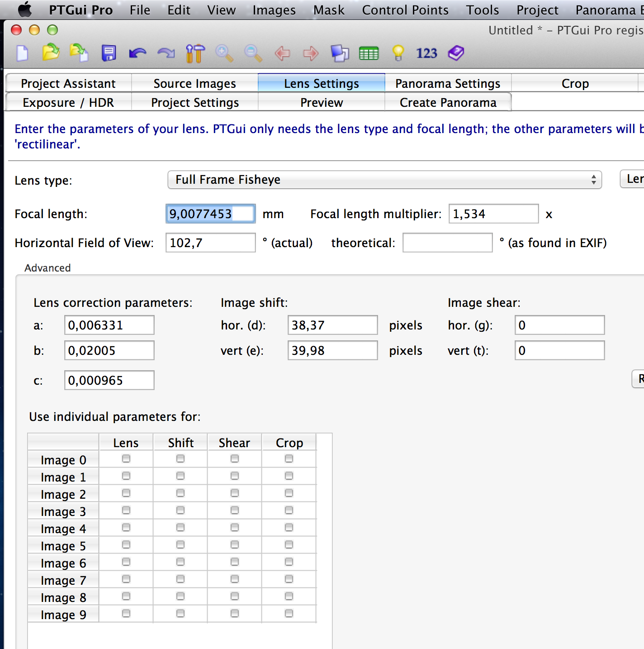The image size is (644, 649).
Task: Open help with the purple book icon
Action: (456, 53)
